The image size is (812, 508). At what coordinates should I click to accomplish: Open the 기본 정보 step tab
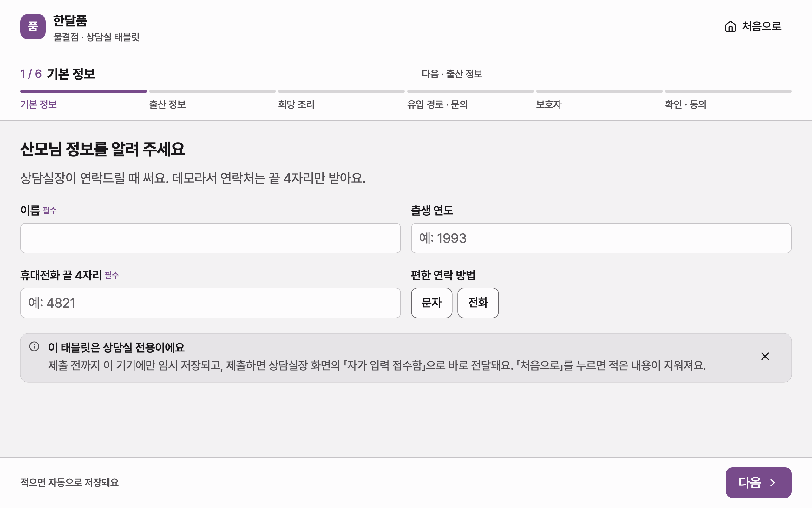tap(38, 104)
